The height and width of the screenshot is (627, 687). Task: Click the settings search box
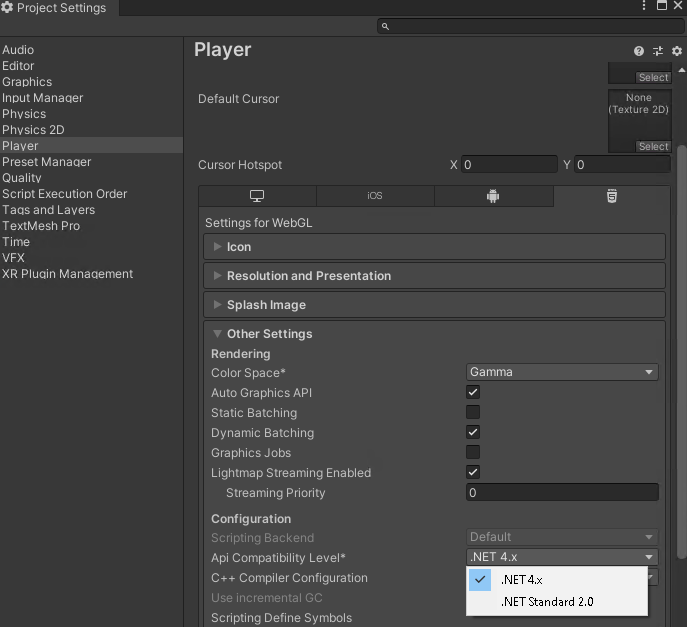[x=530, y=26]
